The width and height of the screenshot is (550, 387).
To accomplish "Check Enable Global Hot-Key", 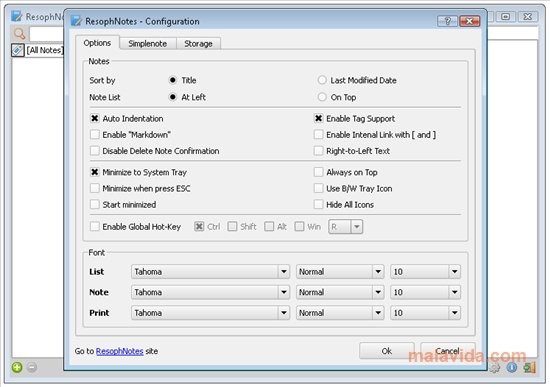I will tap(95, 227).
